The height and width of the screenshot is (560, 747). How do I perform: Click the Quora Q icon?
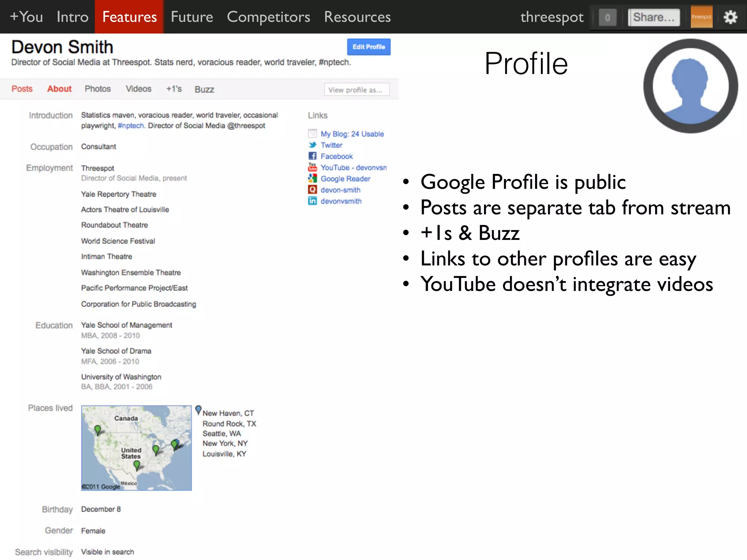[x=313, y=190]
